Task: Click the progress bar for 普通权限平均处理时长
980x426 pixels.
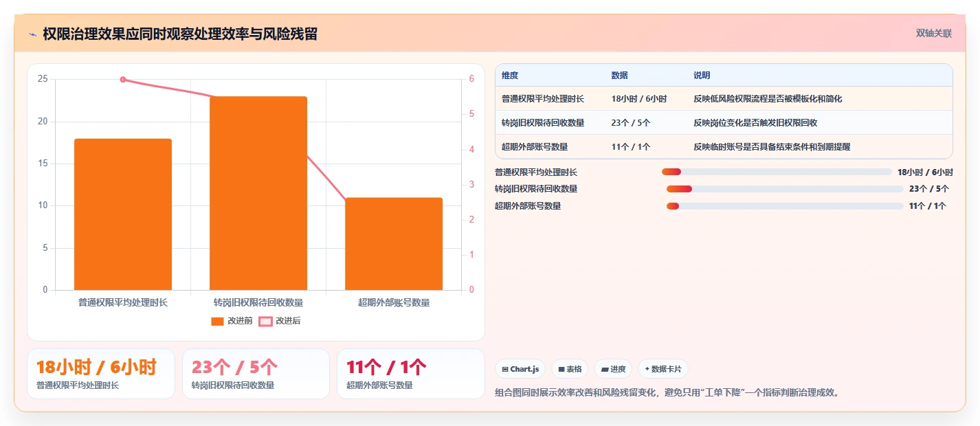Action: click(x=777, y=172)
